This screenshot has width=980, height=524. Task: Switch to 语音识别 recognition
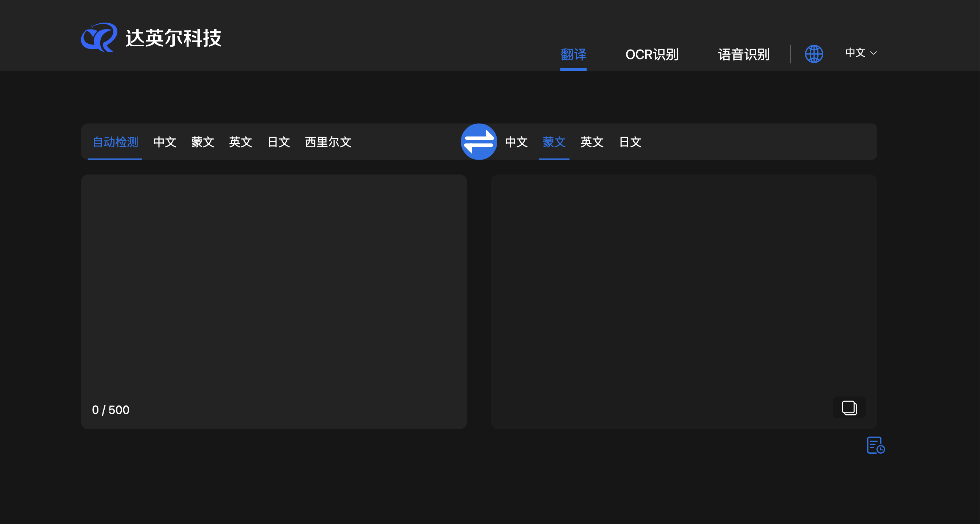tap(744, 54)
